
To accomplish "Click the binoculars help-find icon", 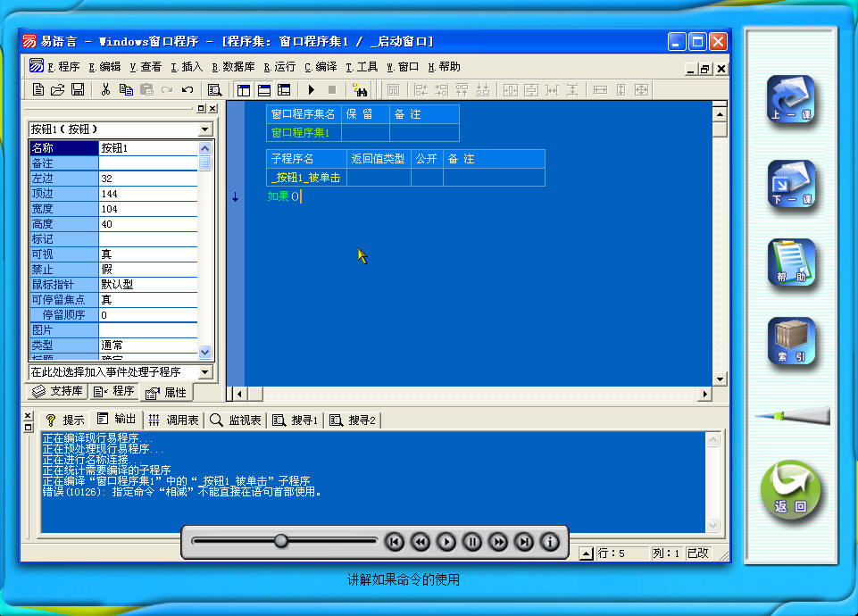I will pos(360,89).
